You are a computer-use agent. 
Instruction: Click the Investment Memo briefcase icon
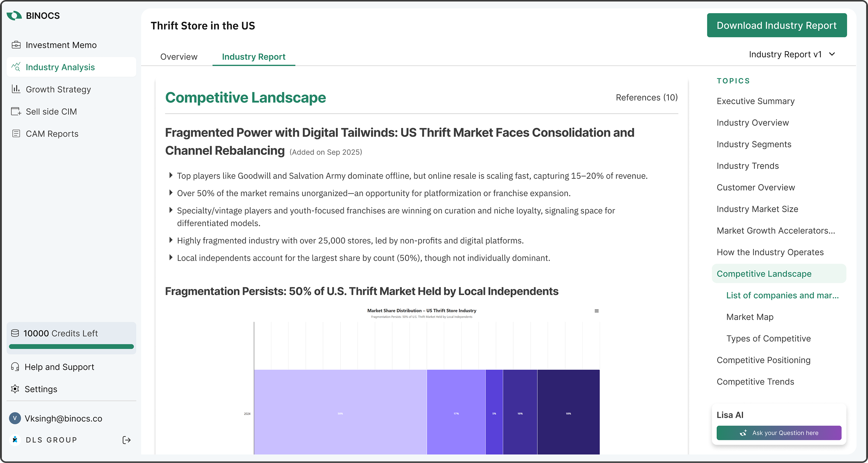tap(16, 45)
